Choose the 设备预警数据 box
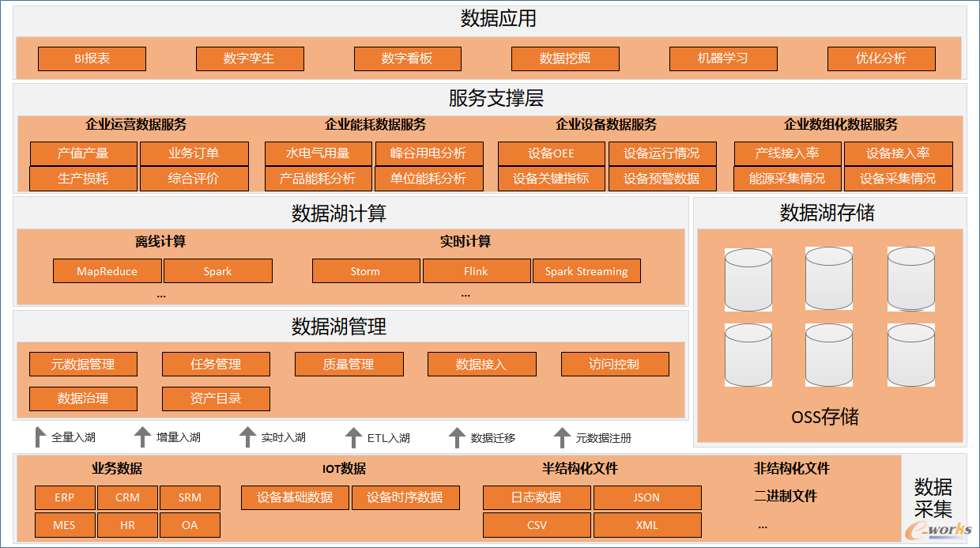Screen dimensions: 980x548 [662, 179]
